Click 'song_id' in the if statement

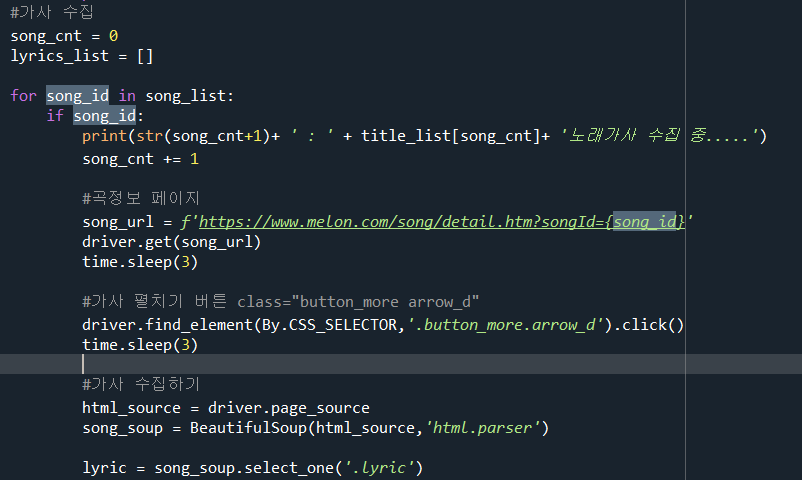(x=104, y=116)
